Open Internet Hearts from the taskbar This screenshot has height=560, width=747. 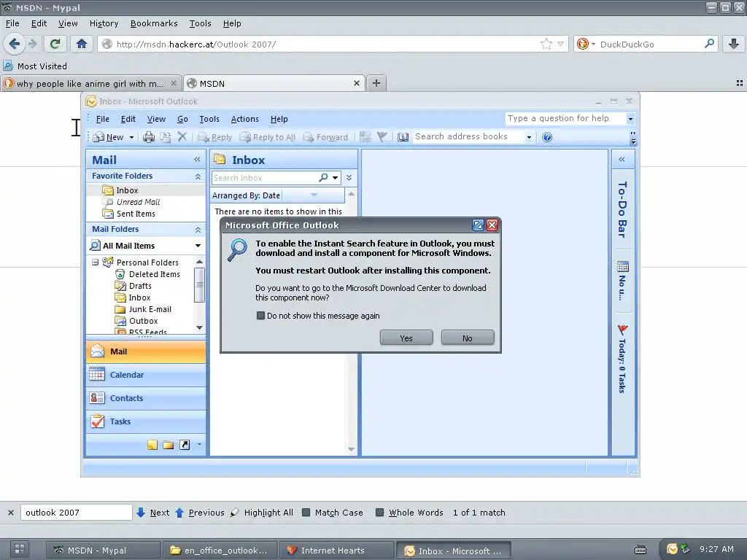click(x=336, y=551)
